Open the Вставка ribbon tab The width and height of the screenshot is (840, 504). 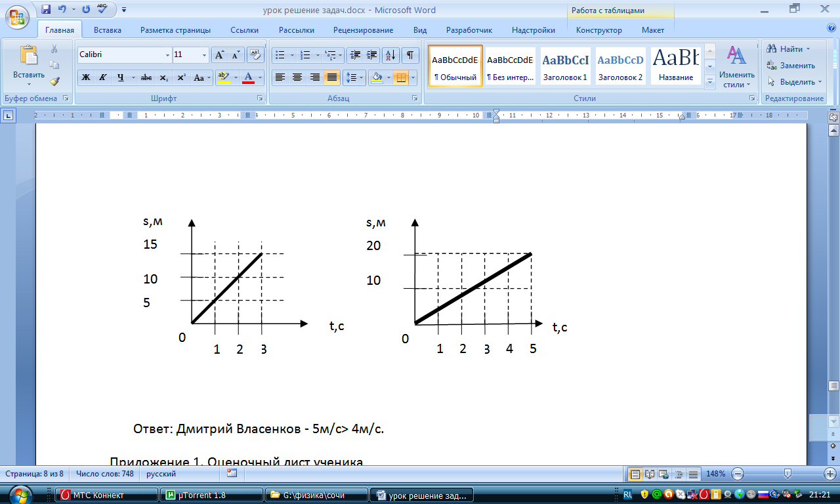coord(107,30)
